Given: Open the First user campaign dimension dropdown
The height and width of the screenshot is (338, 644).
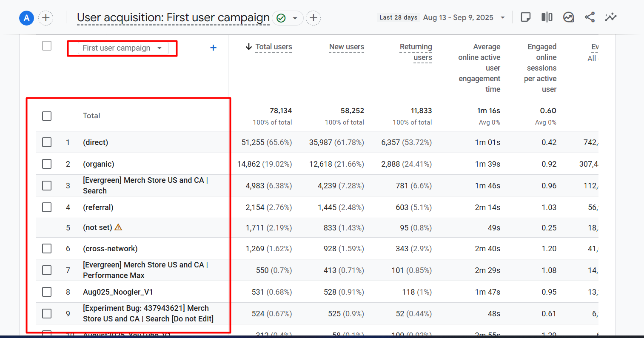Looking at the screenshot, I should [122, 48].
